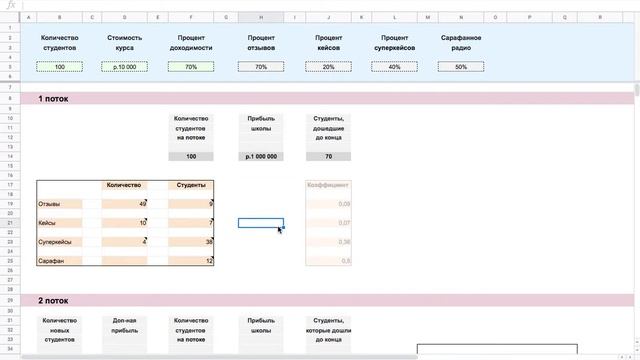Select column J header
The width and height of the screenshot is (640, 360).
[328, 17]
